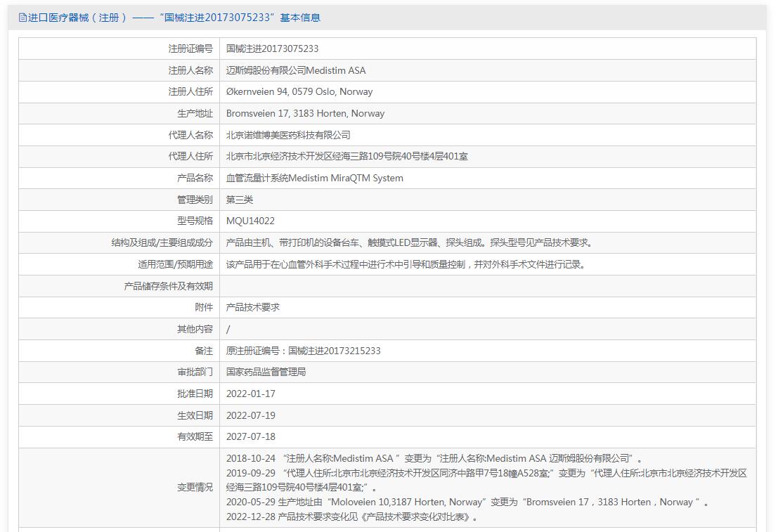Select the 变更情况 label
778x532 pixels.
click(195, 487)
